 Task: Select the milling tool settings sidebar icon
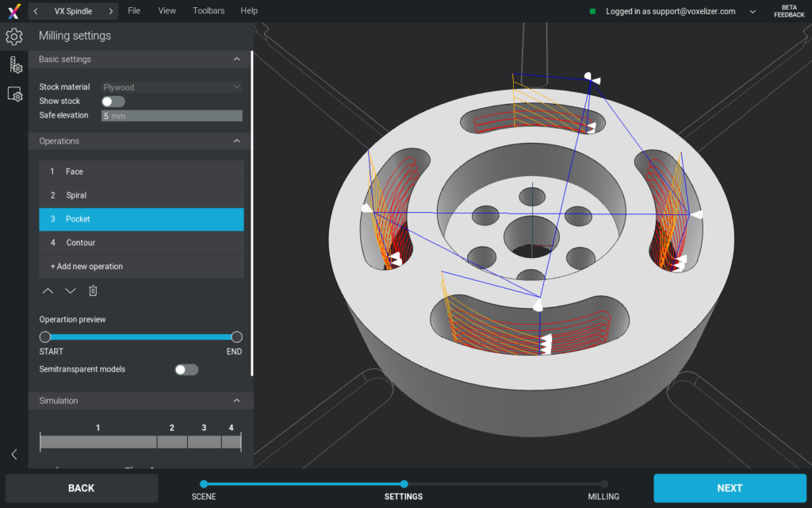point(13,65)
